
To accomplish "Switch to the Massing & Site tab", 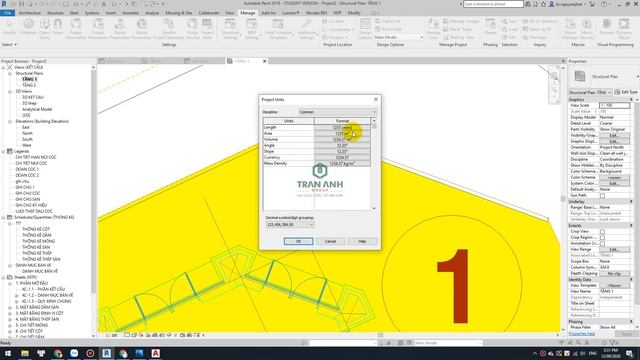I will [179, 13].
